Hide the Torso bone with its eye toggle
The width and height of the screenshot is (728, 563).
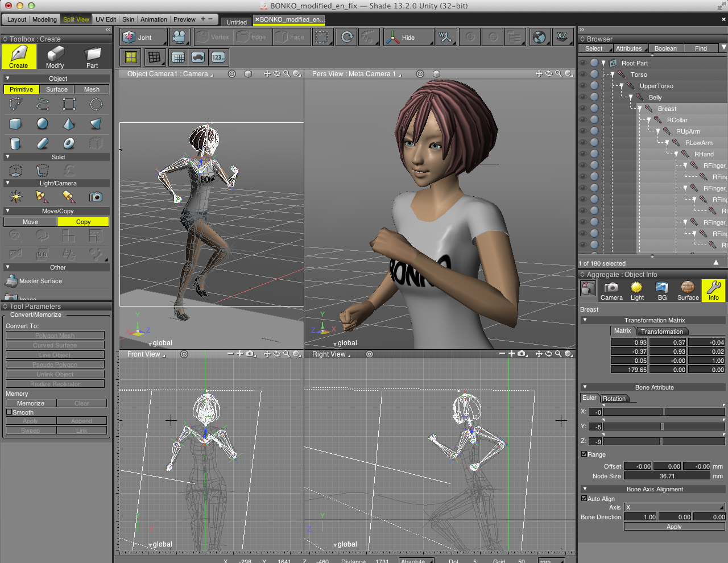[584, 74]
